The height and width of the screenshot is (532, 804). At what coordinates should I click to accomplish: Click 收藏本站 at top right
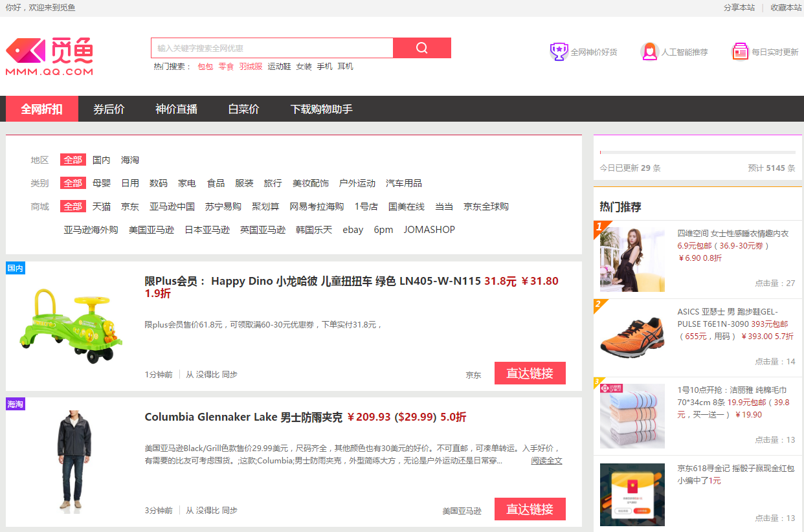tap(786, 8)
